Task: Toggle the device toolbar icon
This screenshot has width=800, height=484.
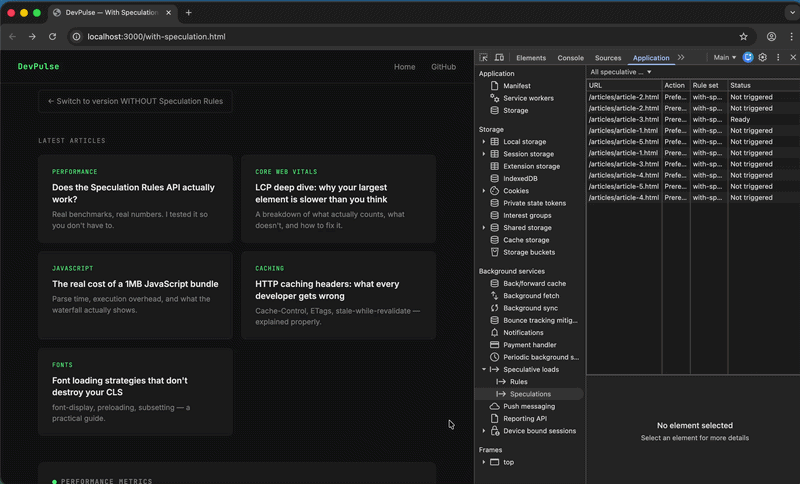Action: point(499,58)
